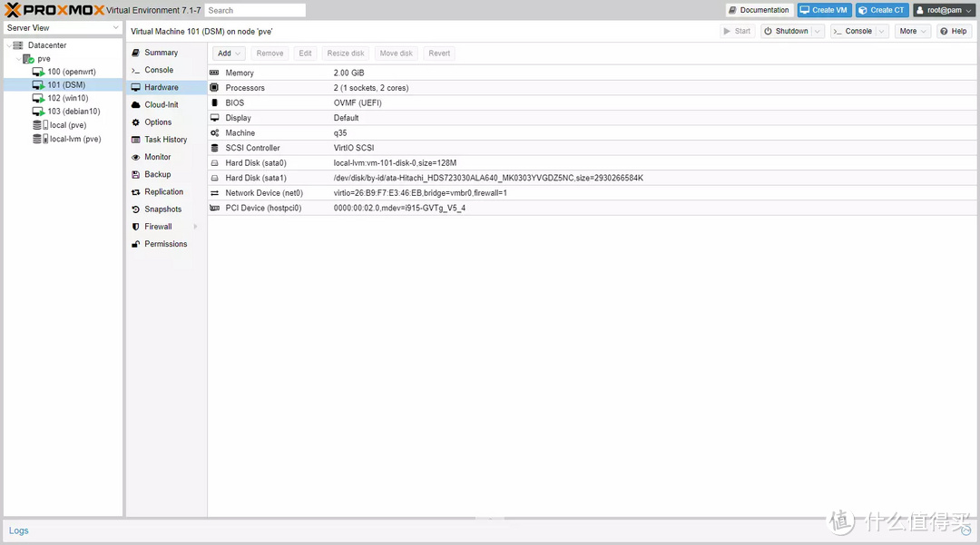Click the VM icon for 100 (openwrt)
This screenshot has width=980, height=545.
(x=38, y=72)
